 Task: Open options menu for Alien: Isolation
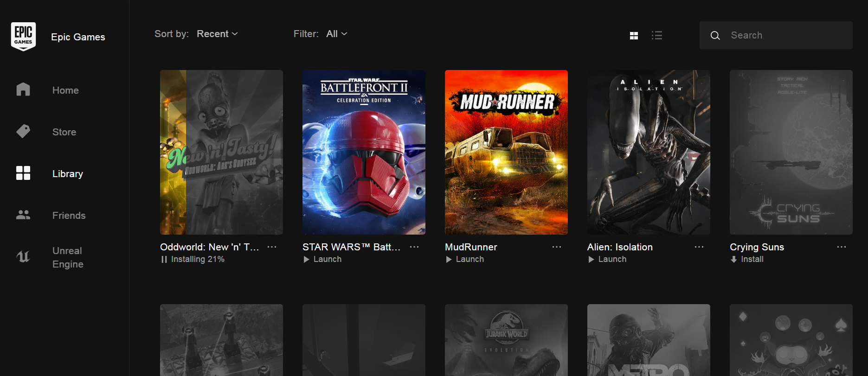[699, 247]
